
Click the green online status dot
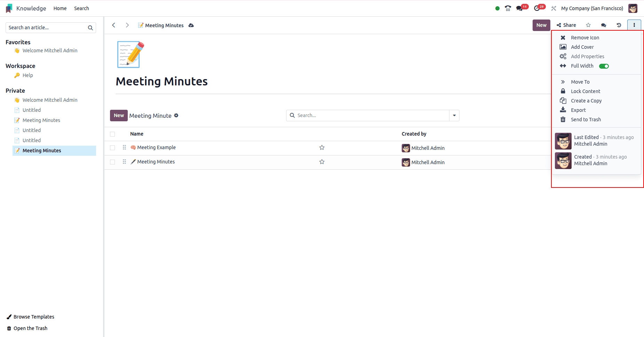(497, 8)
